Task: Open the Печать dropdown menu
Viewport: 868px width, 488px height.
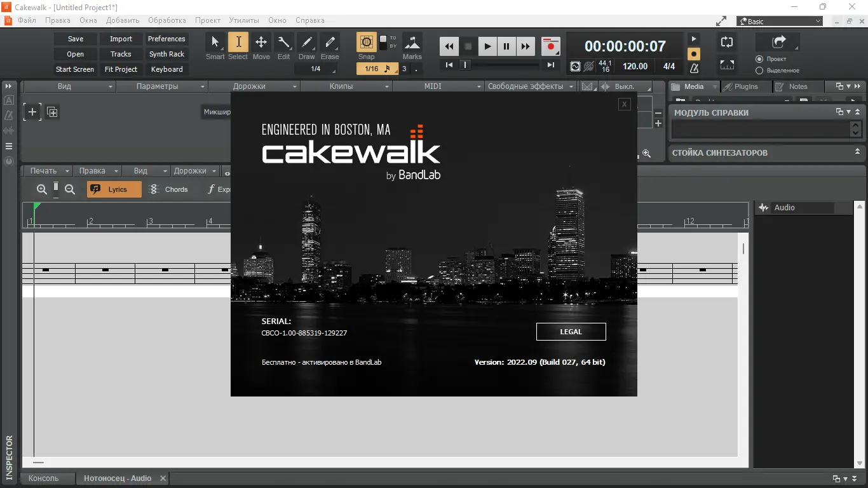Action: [x=48, y=171]
